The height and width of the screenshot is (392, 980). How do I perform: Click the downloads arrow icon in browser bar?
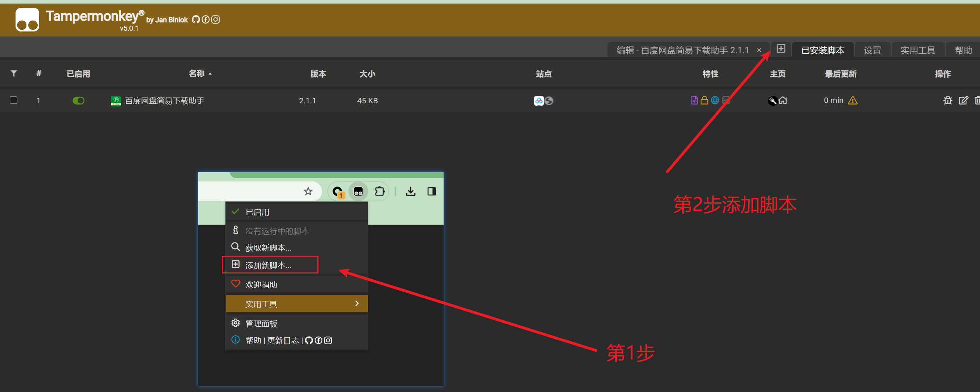pyautogui.click(x=411, y=191)
